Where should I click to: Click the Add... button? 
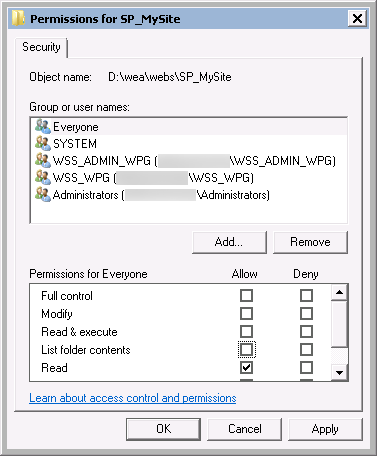[229, 242]
